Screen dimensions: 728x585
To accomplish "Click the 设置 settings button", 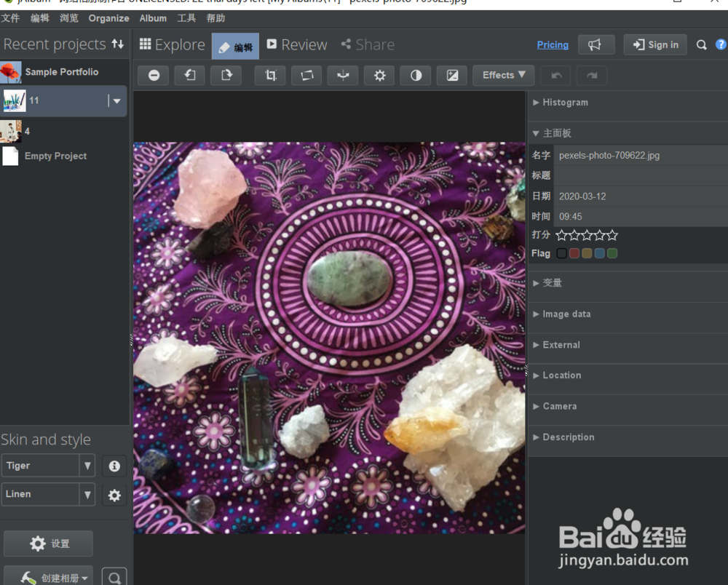I will pos(48,544).
